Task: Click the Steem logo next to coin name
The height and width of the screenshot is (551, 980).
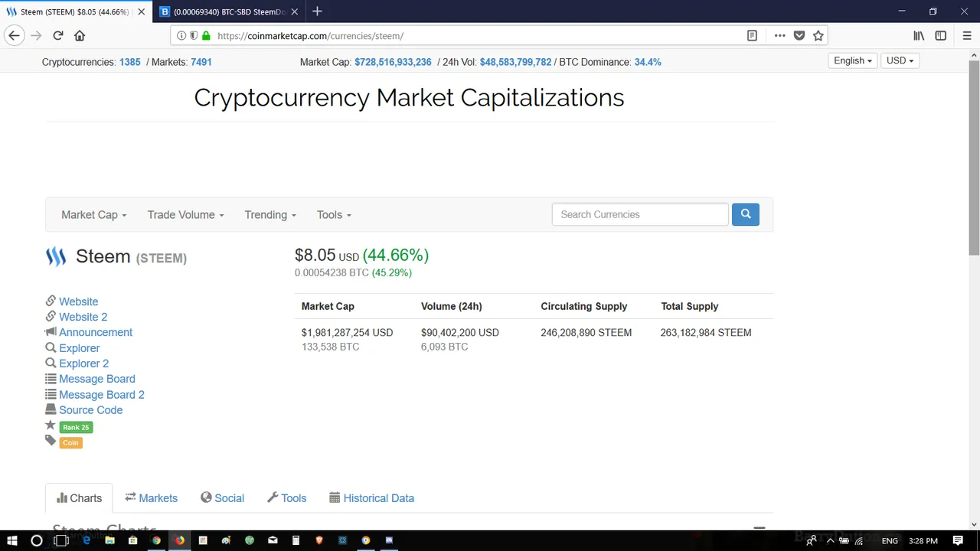Action: click(56, 257)
